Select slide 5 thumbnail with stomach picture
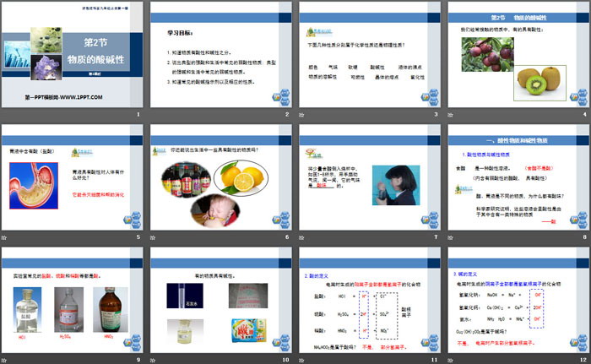 (x=73, y=177)
